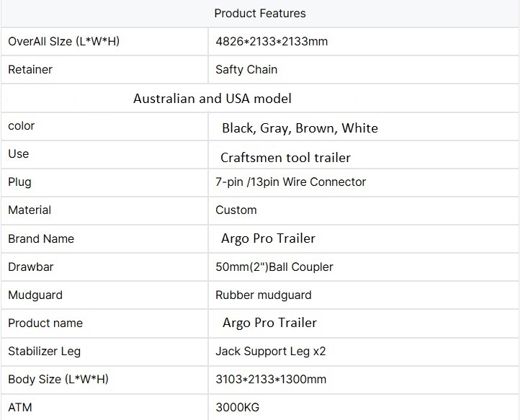This screenshot has height=420, width=523.
Task: Click the Australian and USA model heading
Action: tap(212, 98)
